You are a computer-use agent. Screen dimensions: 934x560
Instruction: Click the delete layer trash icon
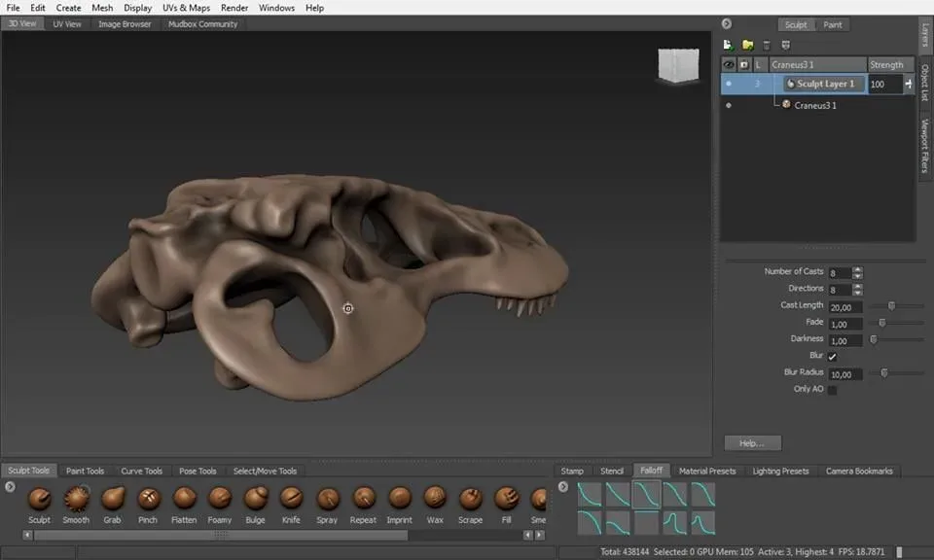(x=765, y=45)
